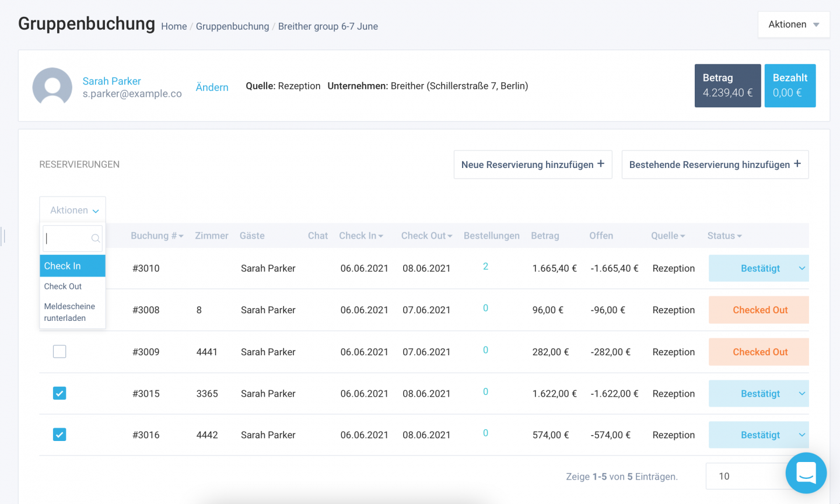The image size is (840, 504).
Task: Click booking number #3010
Action: point(146,268)
